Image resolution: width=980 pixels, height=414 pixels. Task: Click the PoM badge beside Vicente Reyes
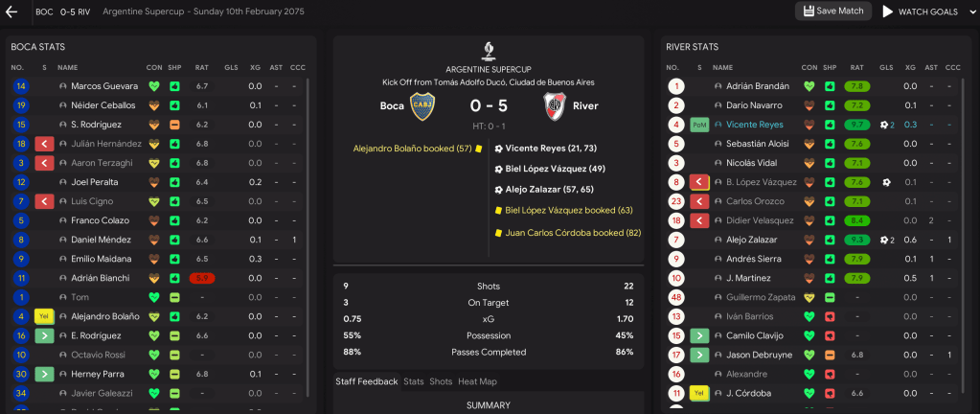pos(699,125)
